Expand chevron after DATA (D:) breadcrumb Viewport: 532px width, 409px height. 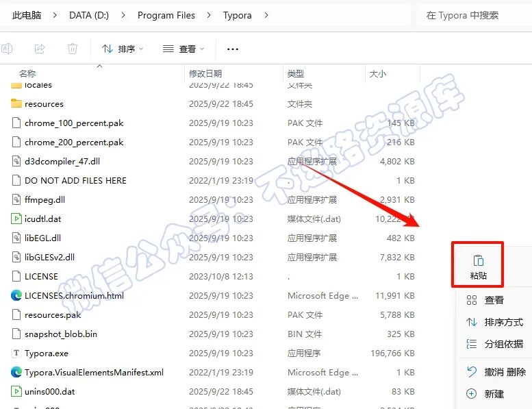[x=123, y=15]
